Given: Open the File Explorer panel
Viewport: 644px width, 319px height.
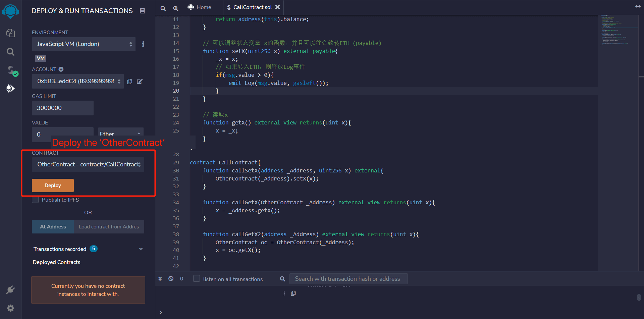Looking at the screenshot, I should coord(10,33).
